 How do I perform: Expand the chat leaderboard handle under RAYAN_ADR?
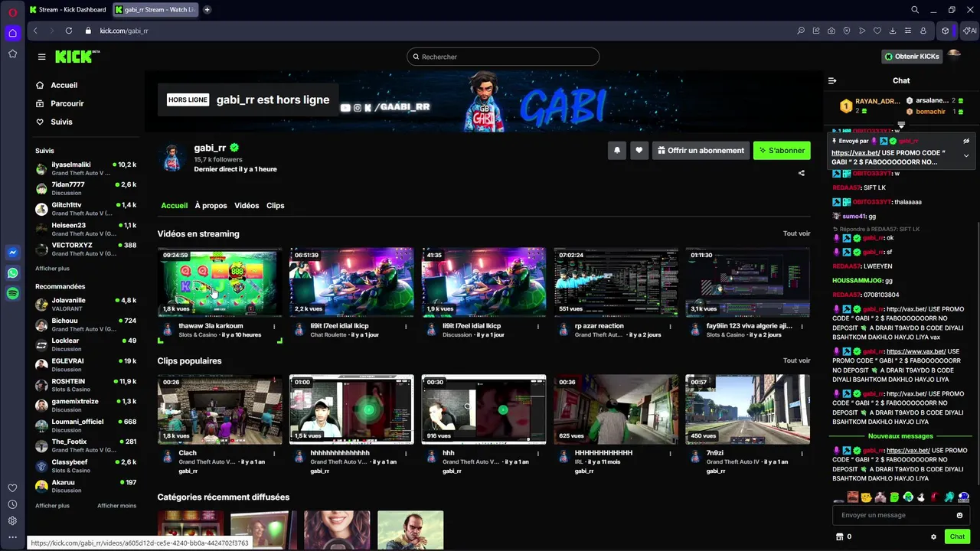click(x=901, y=125)
